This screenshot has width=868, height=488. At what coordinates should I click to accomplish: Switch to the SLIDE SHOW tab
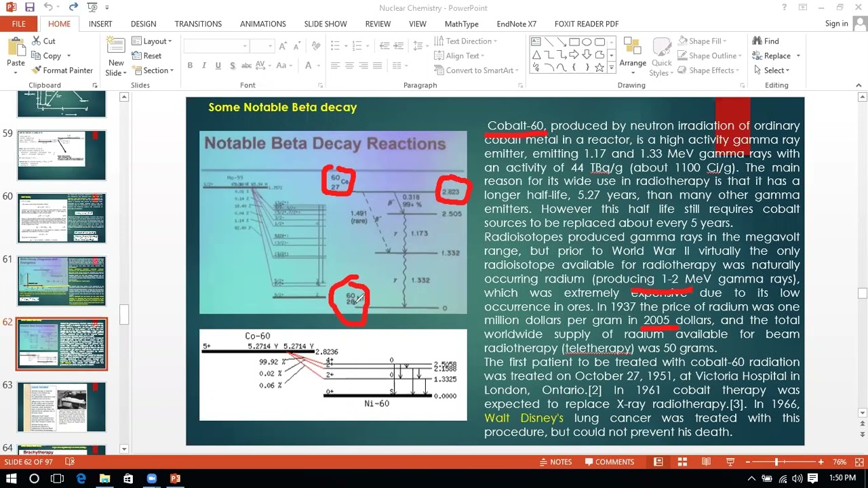pyautogui.click(x=325, y=24)
